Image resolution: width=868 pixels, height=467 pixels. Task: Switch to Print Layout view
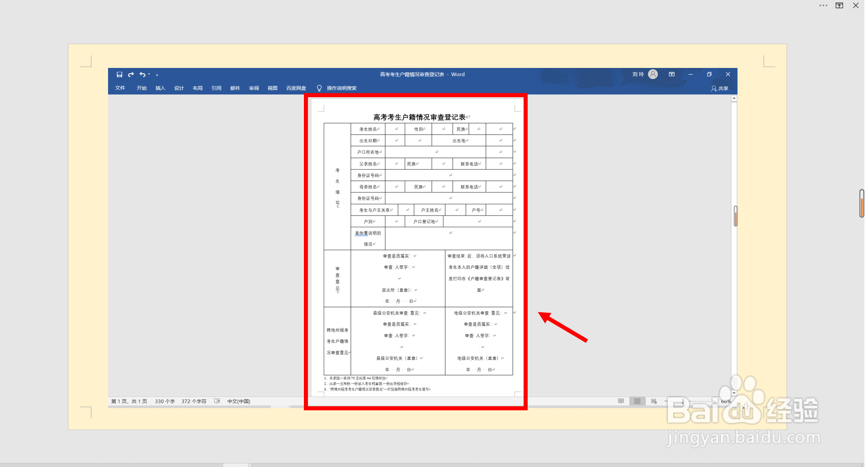637,401
